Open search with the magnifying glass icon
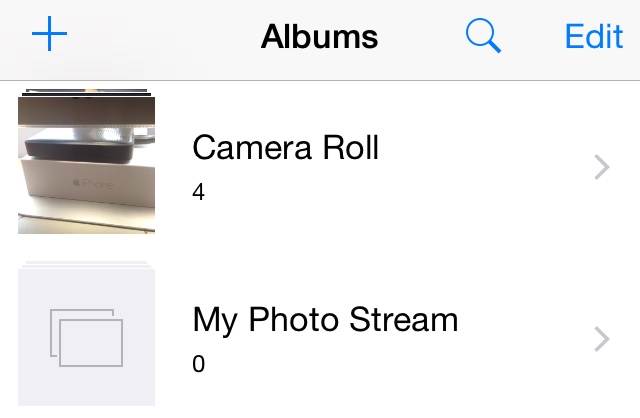 pos(483,36)
